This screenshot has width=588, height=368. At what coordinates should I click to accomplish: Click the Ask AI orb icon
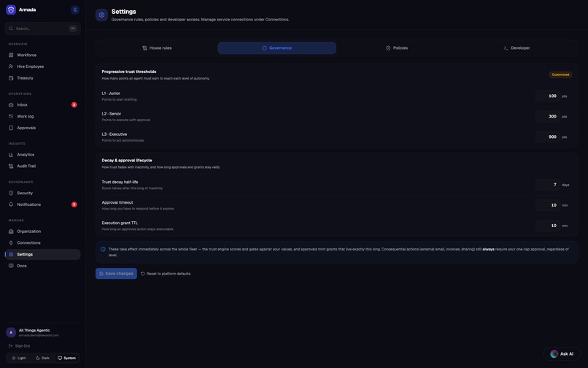[x=554, y=353]
